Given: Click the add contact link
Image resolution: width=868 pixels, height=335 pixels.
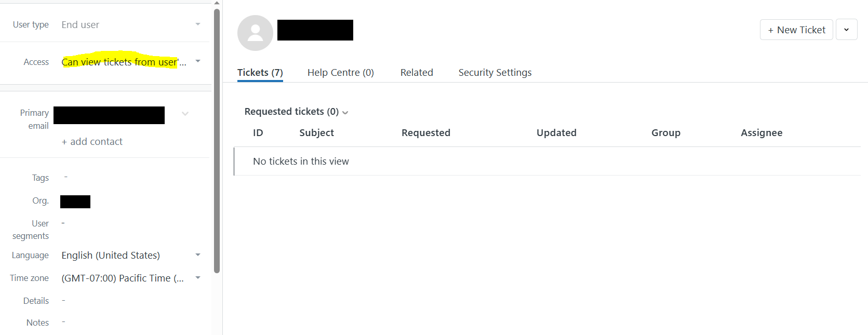Looking at the screenshot, I should [92, 141].
